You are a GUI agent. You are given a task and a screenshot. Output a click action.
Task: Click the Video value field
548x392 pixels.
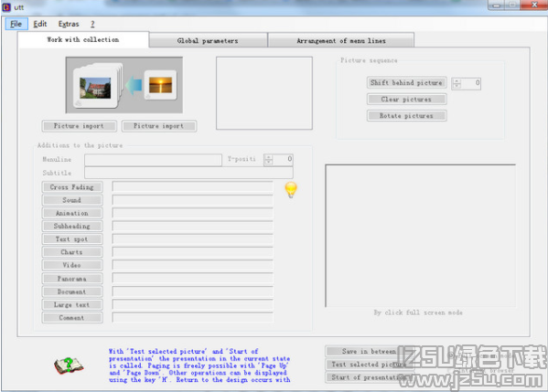pos(192,265)
